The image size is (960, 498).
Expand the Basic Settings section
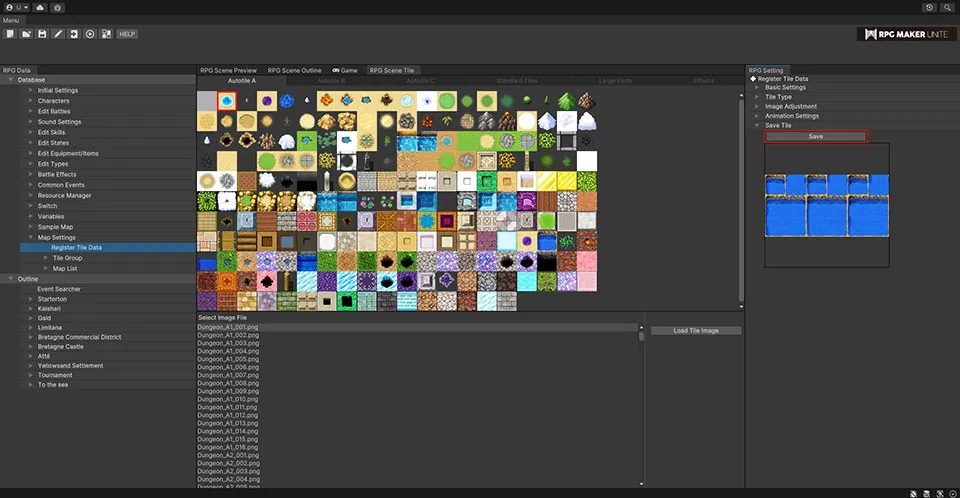[785, 87]
